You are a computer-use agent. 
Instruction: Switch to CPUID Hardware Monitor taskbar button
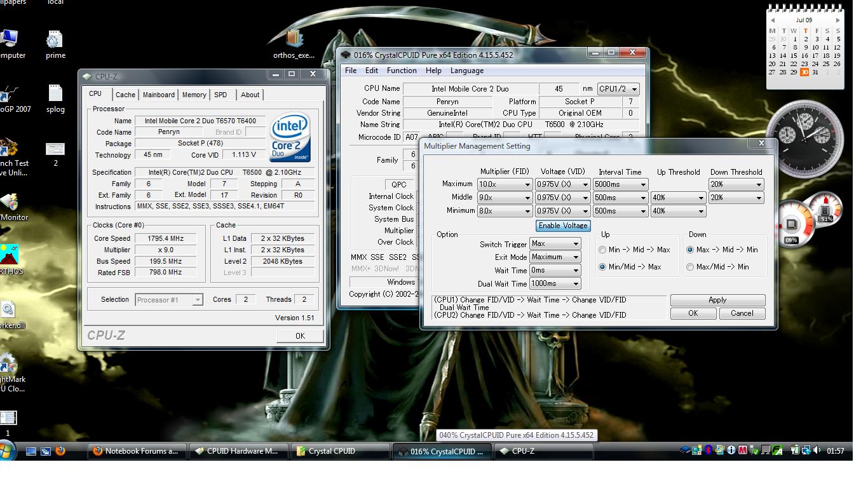point(238,451)
